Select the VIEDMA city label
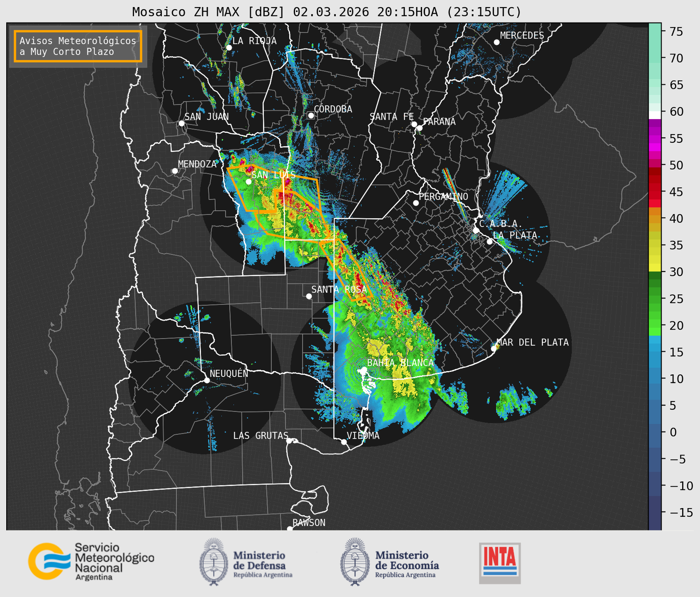Screen dimensions: 700x597 363,436
